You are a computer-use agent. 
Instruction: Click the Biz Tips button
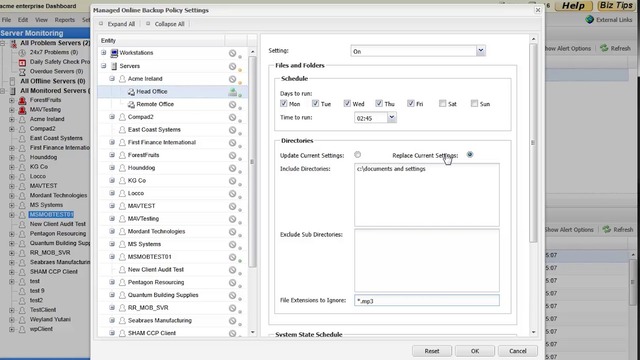click(616, 5)
